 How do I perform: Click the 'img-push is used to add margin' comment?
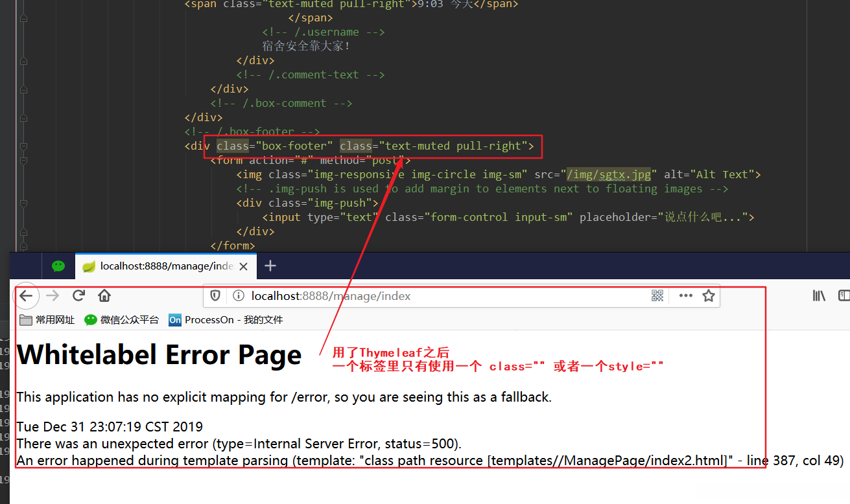pyautogui.click(x=482, y=189)
